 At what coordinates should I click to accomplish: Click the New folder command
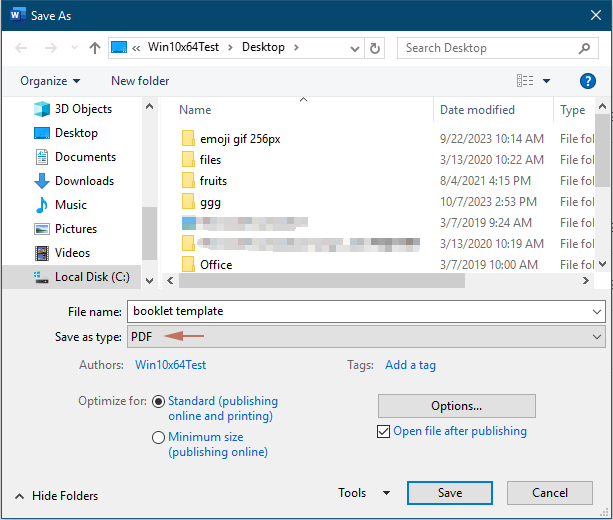coord(140,81)
